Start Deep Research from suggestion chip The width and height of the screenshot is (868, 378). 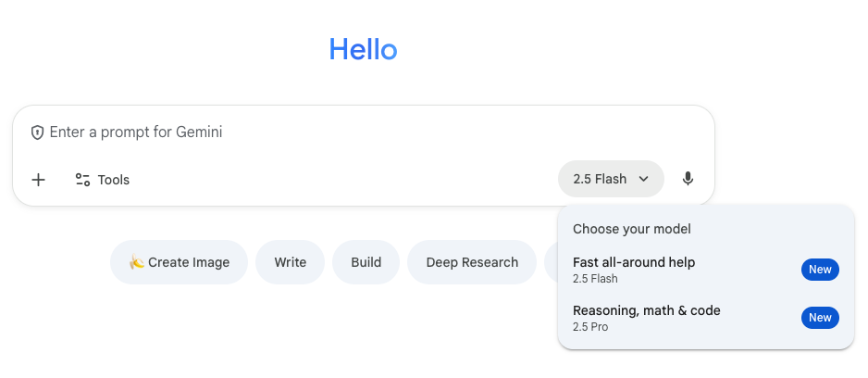(472, 262)
